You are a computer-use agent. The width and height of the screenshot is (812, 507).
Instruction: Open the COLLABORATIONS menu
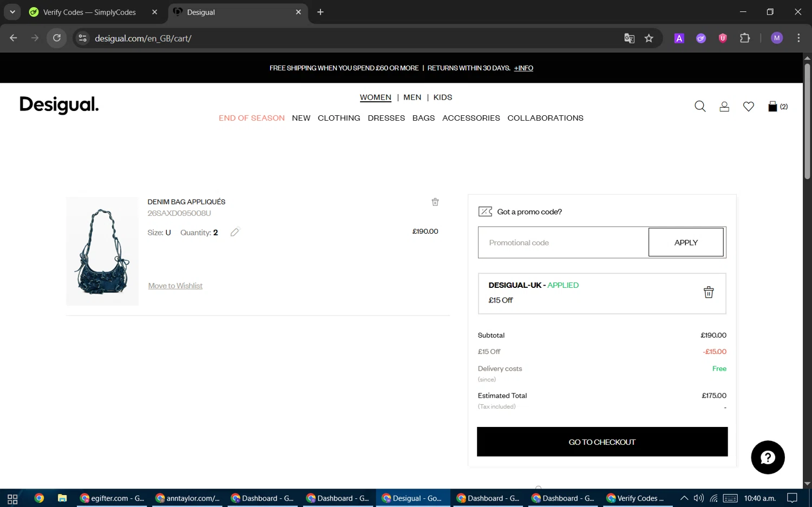(x=545, y=118)
